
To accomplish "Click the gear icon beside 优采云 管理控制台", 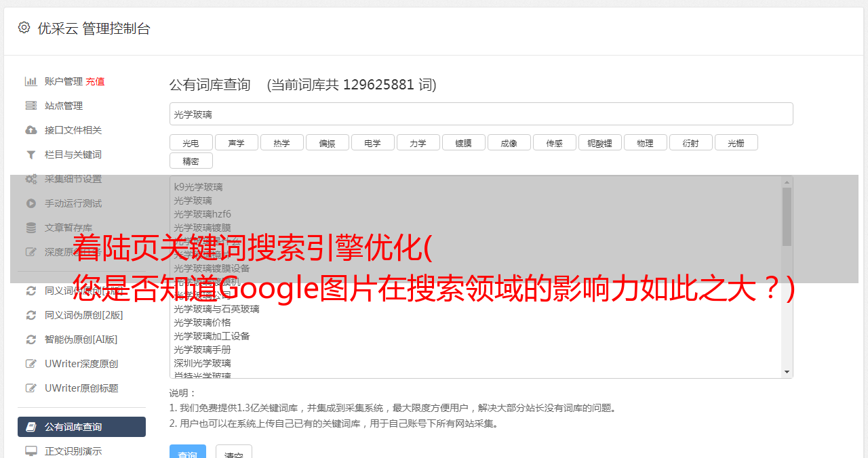I will (24, 28).
